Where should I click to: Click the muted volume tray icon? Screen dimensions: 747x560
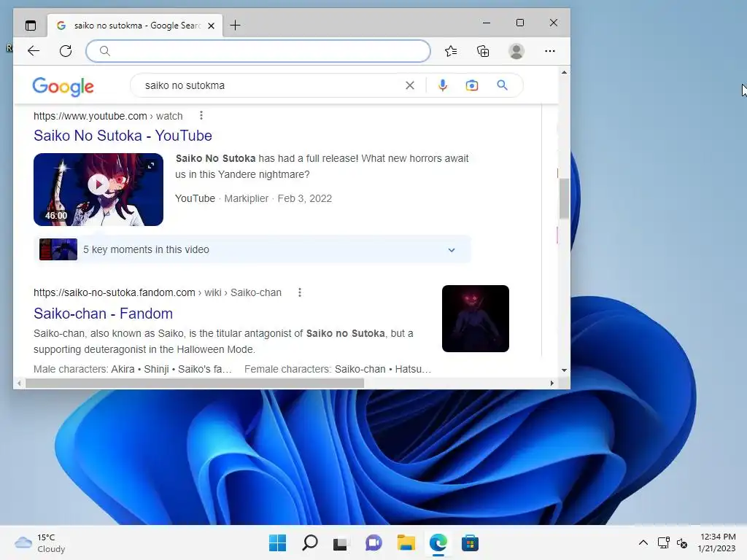click(x=682, y=542)
